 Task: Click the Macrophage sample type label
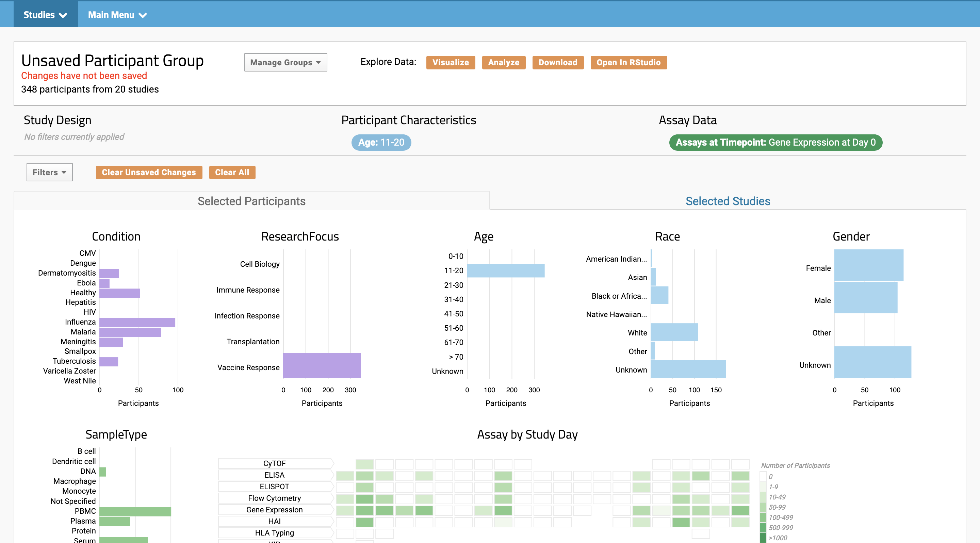click(x=75, y=481)
